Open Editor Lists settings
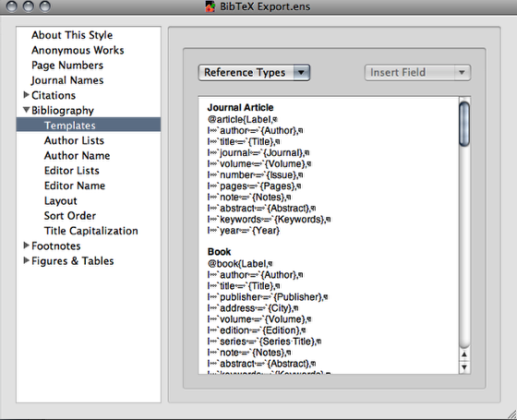Screen dimensions: 517x420 72,171
